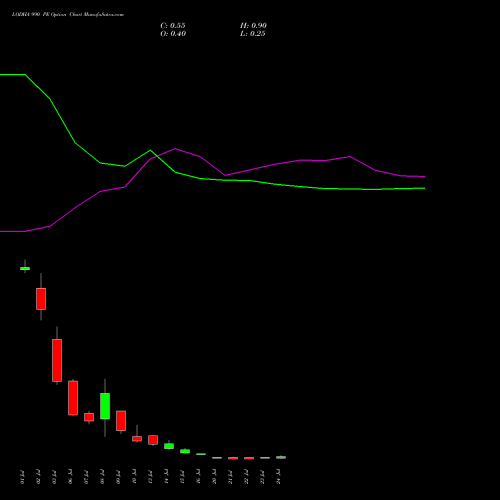Click the tallest red candlestick body
Screen dimensions: 500x500
(57, 360)
